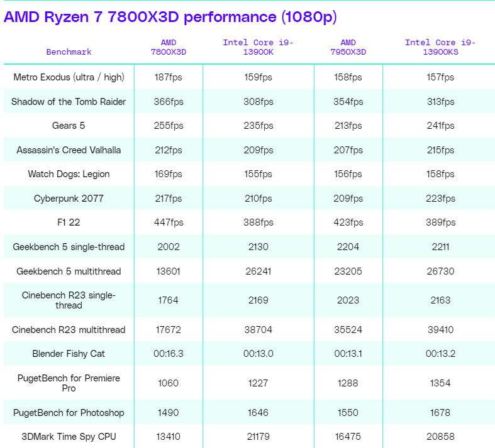Click the 159fps Metro Exodus value
Viewport: 495px width, 448px height.
point(259,77)
